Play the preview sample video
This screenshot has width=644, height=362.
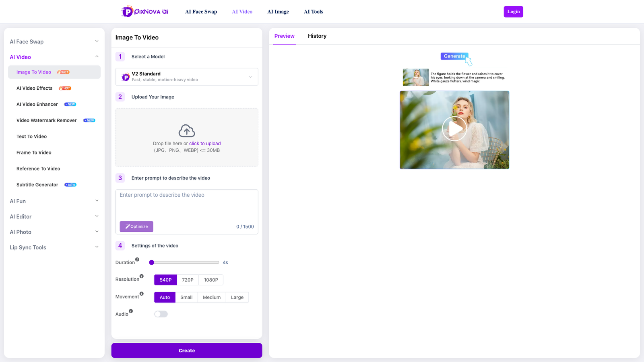tap(454, 129)
